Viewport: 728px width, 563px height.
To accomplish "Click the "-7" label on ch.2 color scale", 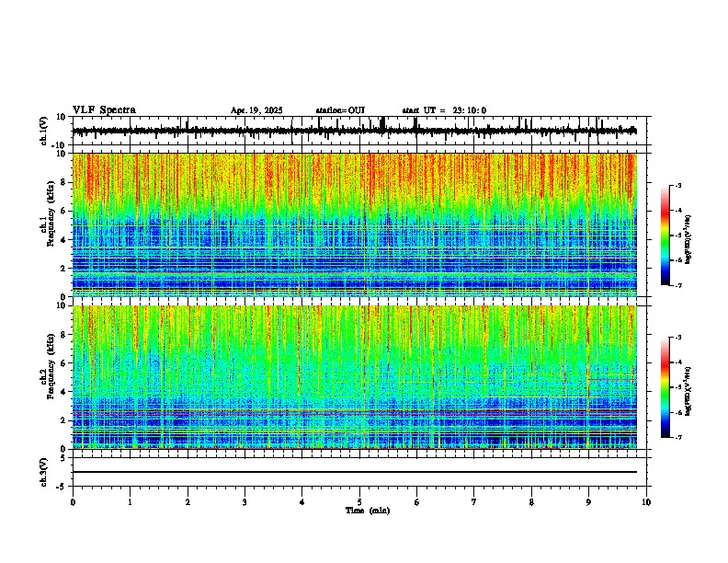I will click(x=677, y=437).
